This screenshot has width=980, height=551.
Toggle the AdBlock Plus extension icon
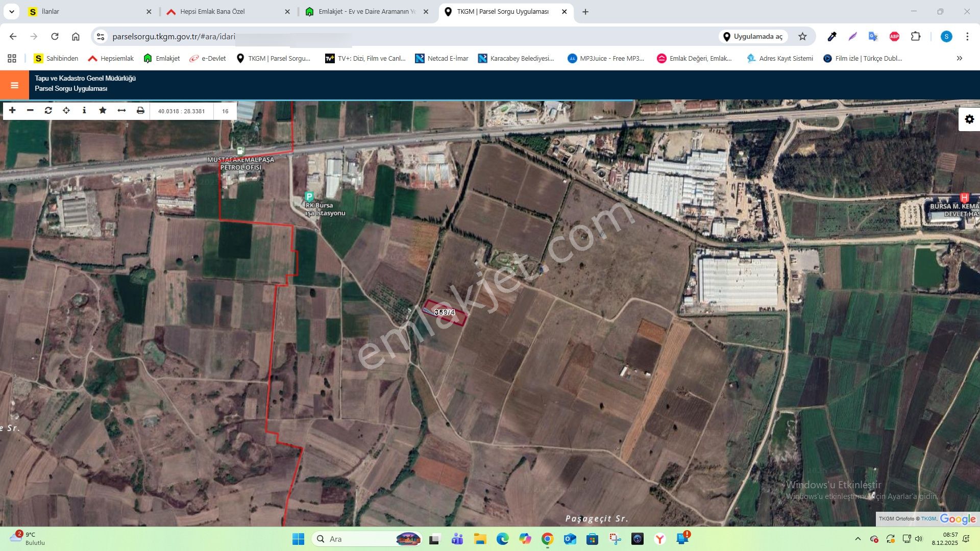point(894,36)
